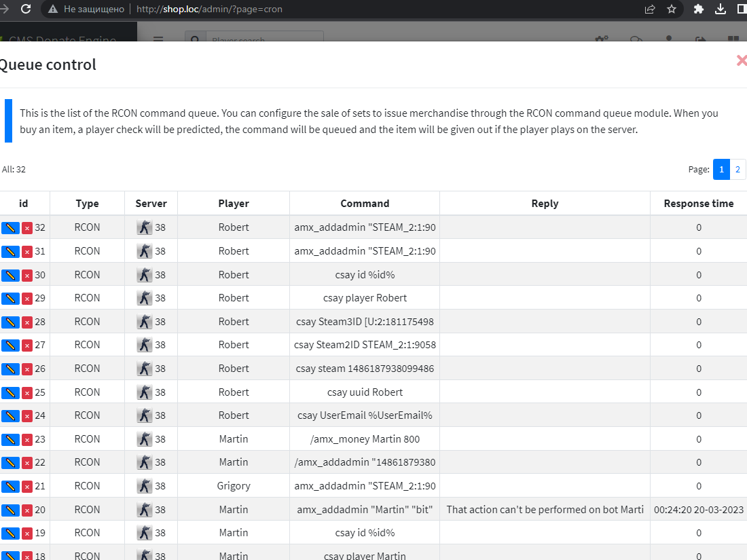Select page 1 in the pagination

click(x=721, y=170)
